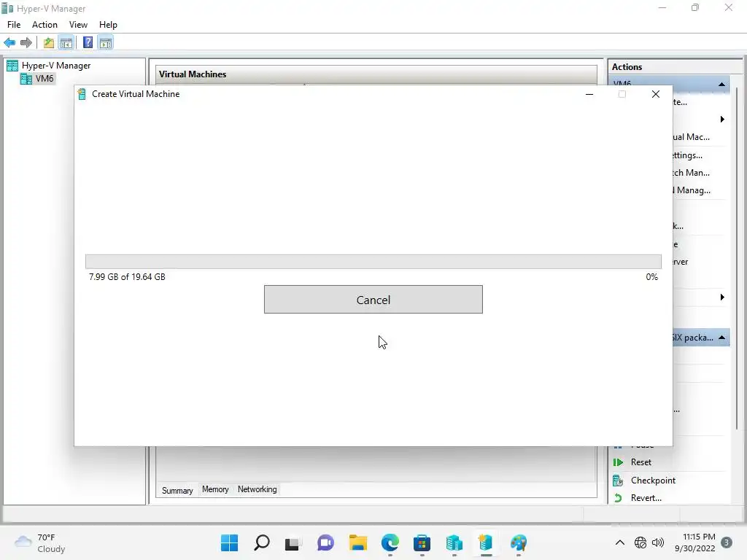Cancel the virtual machine creation
This screenshot has height=560, width=747.
pos(373,300)
